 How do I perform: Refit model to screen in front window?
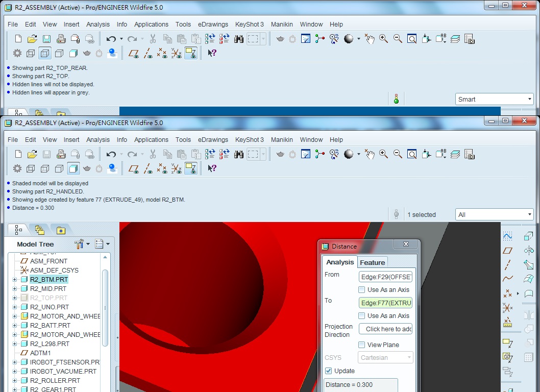(412, 154)
